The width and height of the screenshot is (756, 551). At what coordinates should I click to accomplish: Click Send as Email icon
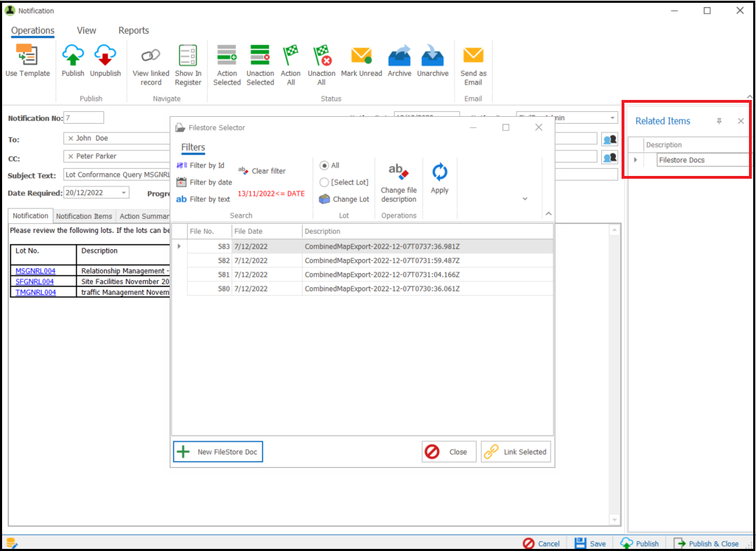tap(473, 55)
